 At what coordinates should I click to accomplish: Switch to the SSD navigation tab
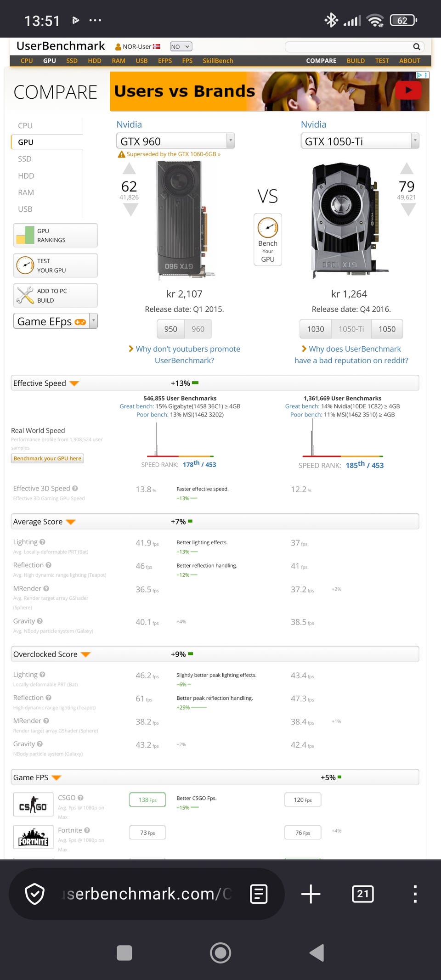(x=72, y=61)
